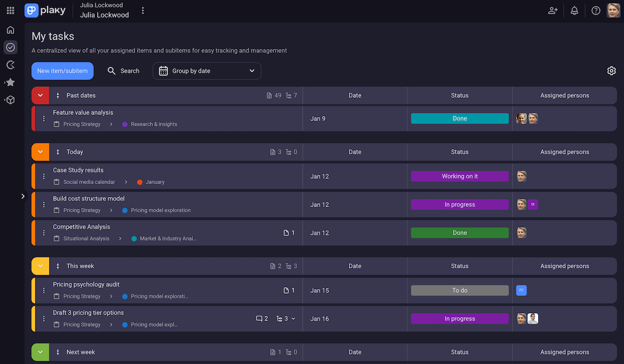Screen dimensions: 624x364
Task: Open the apps grid icon top left
Action: coord(10,10)
